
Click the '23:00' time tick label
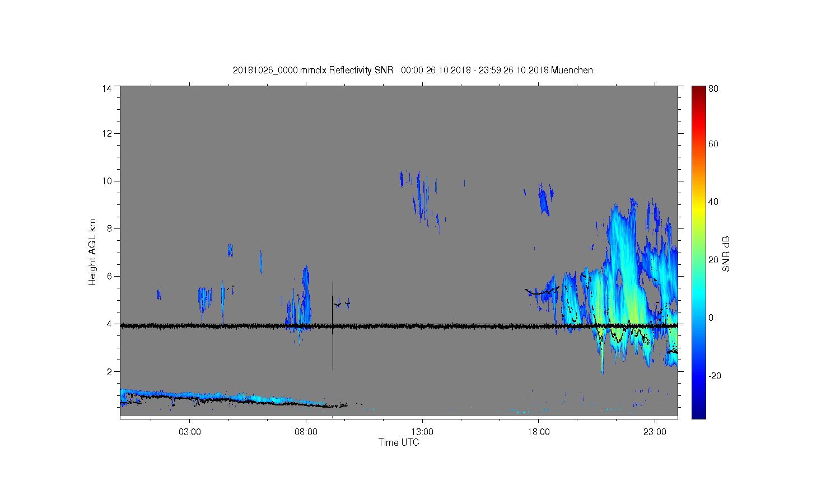(x=655, y=432)
